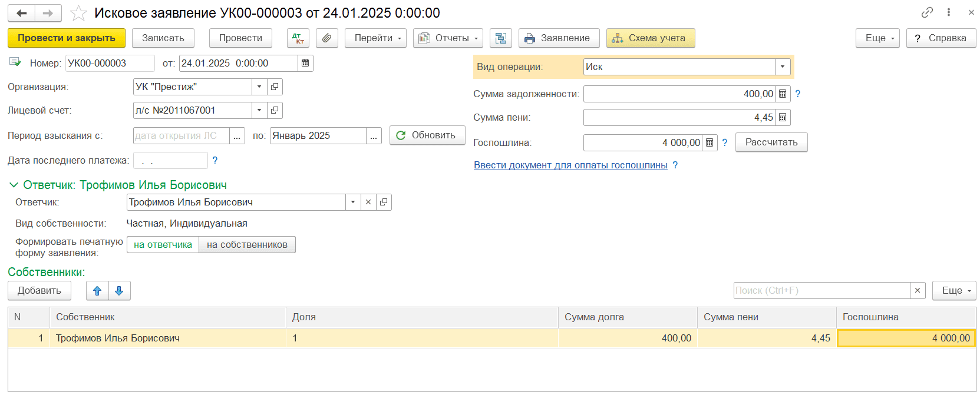Viewport: 980px width, 395px height.
Task: Open attached files paperclip icon
Action: [x=326, y=38]
